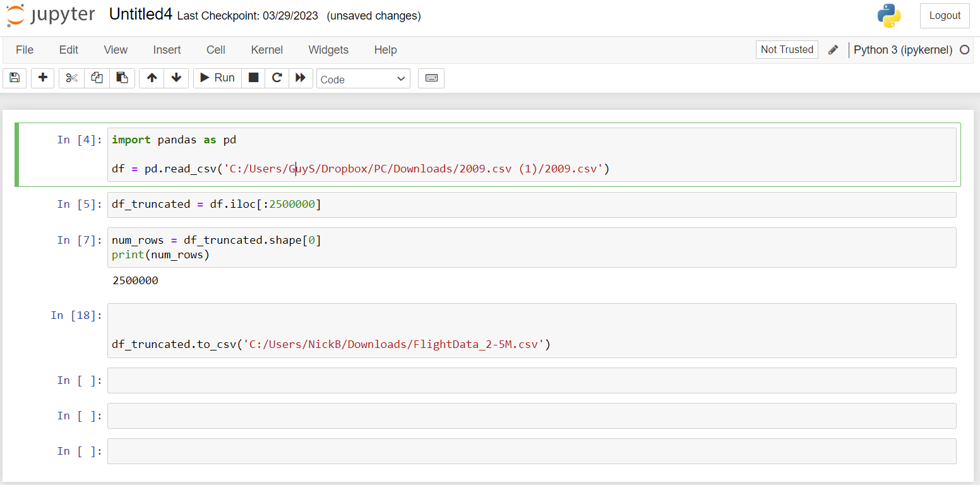The image size is (980, 485).
Task: Insert a new cell with the plus icon
Action: tap(42, 78)
